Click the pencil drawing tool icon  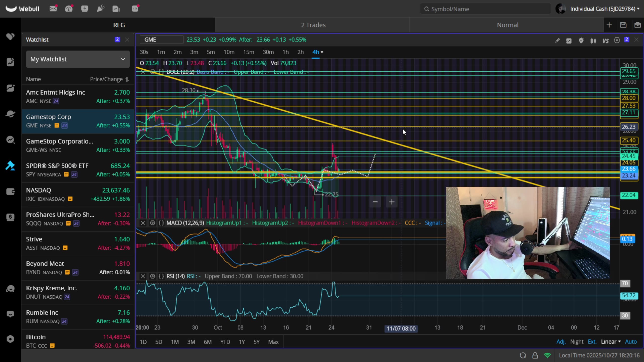pos(557,40)
